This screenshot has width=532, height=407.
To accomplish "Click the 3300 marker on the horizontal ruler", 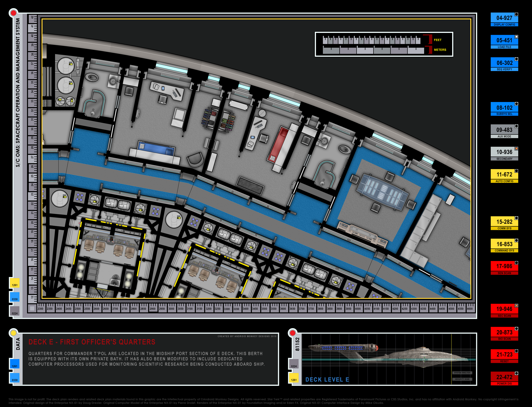I will [x=227, y=309].
